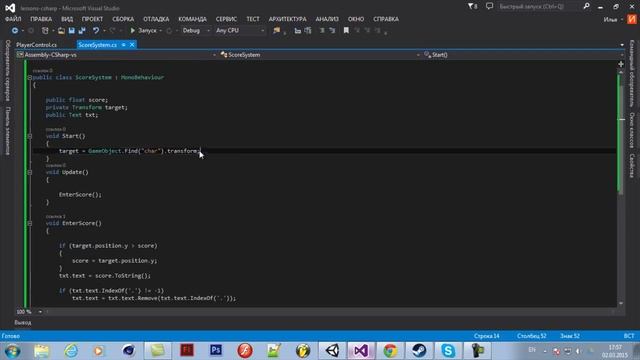The width and height of the screenshot is (640, 360).
Task: Open the Вывод output panel tab
Action: [x=23, y=322]
